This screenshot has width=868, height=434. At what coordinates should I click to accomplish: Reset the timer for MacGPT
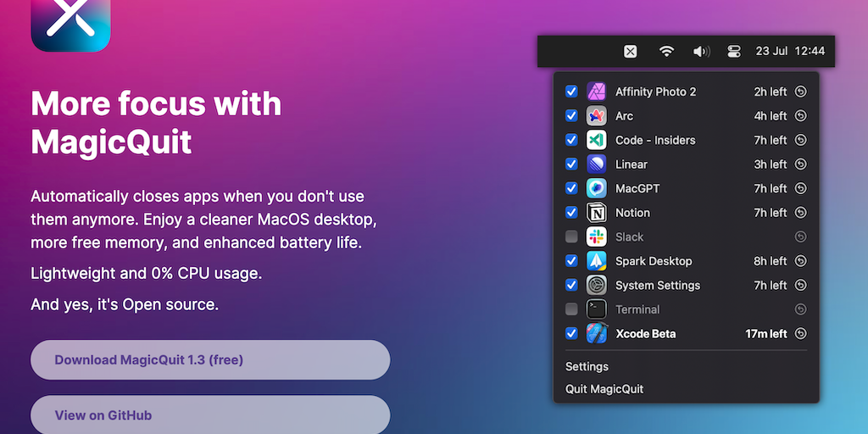click(x=800, y=188)
